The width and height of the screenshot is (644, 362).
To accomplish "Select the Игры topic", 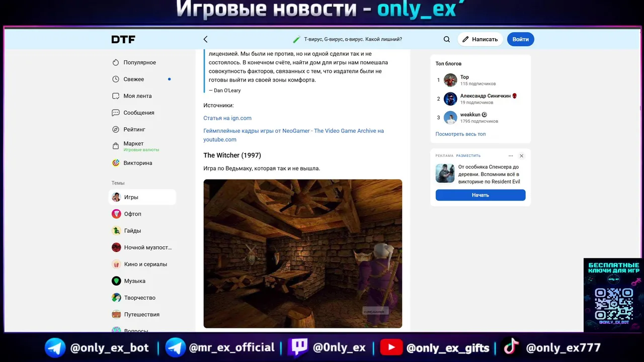I will pos(142,197).
